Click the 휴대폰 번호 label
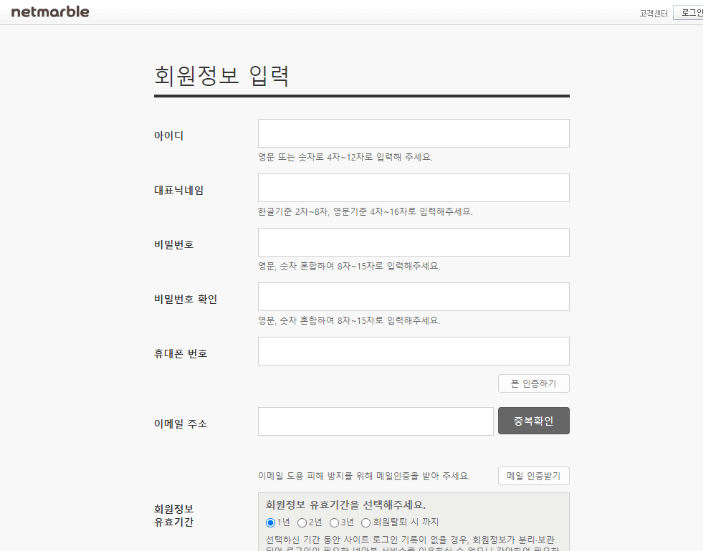The image size is (703, 551). (x=181, y=354)
